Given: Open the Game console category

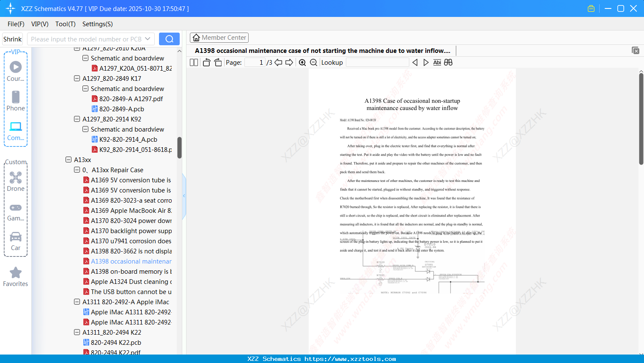Looking at the screenshot, I should click(x=16, y=212).
